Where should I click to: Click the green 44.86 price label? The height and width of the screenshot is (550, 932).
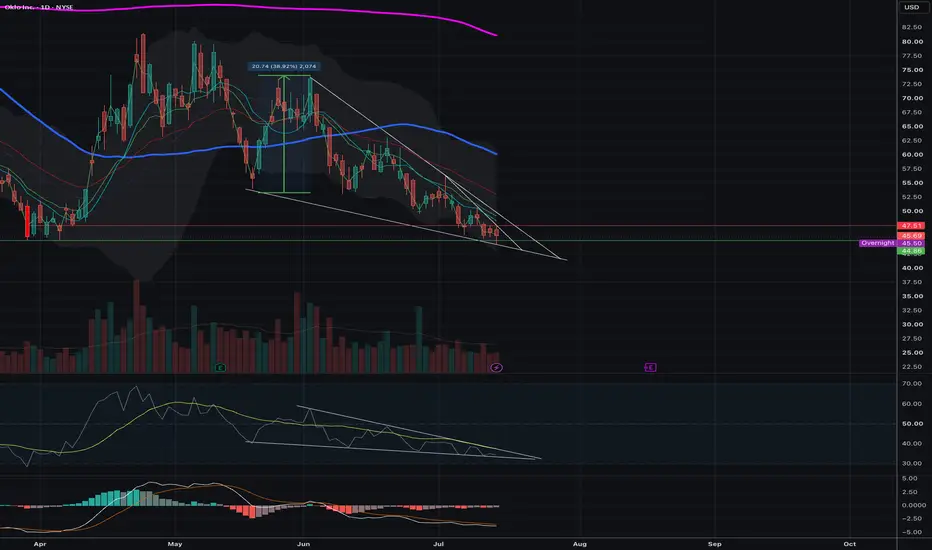point(911,251)
